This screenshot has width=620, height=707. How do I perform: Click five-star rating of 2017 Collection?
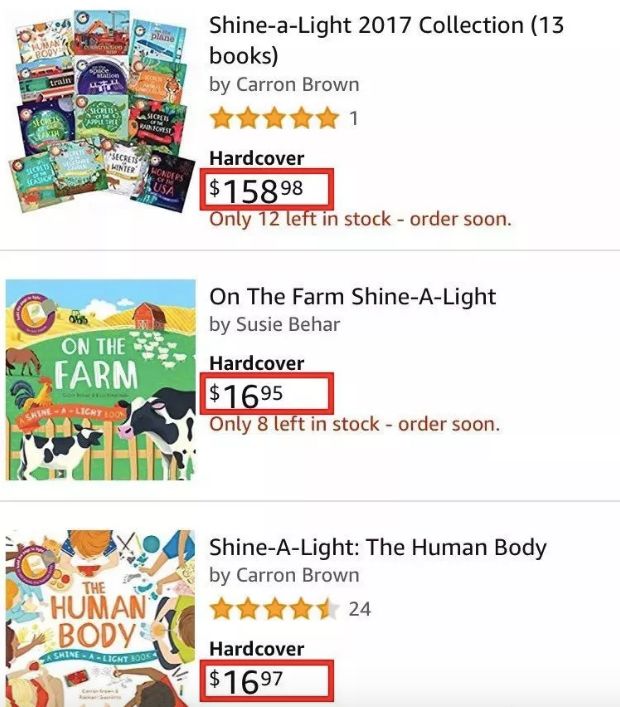[x=273, y=120]
